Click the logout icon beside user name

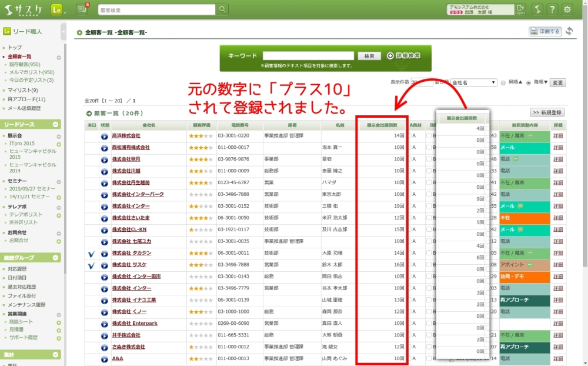[x=520, y=9]
